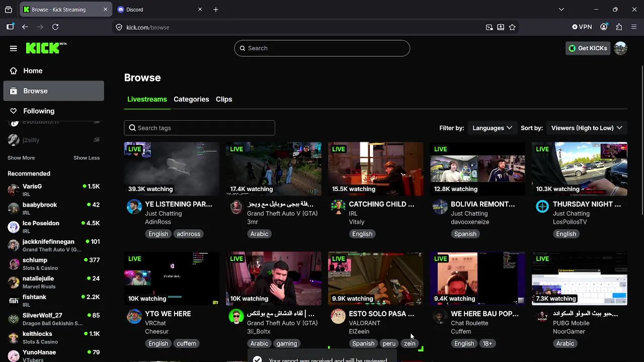644x362 pixels.
Task: Click Spanish tag under davooxeneize
Action: (x=465, y=234)
